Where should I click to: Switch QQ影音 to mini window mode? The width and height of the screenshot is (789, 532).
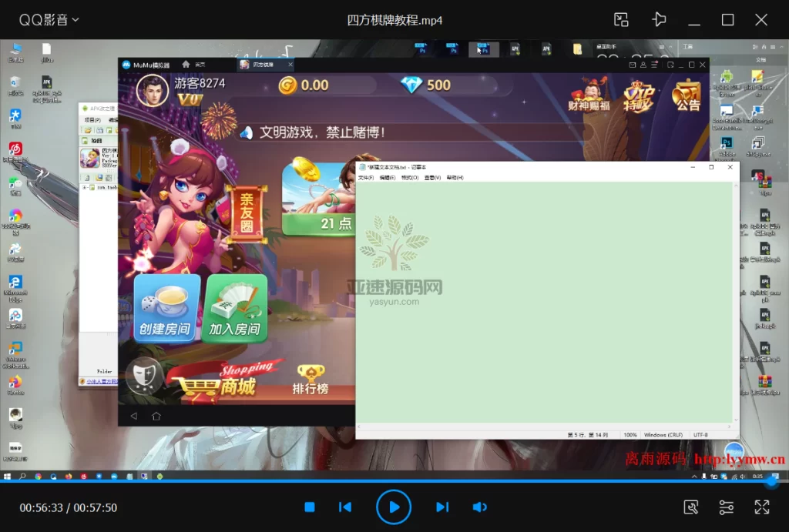[621, 19]
